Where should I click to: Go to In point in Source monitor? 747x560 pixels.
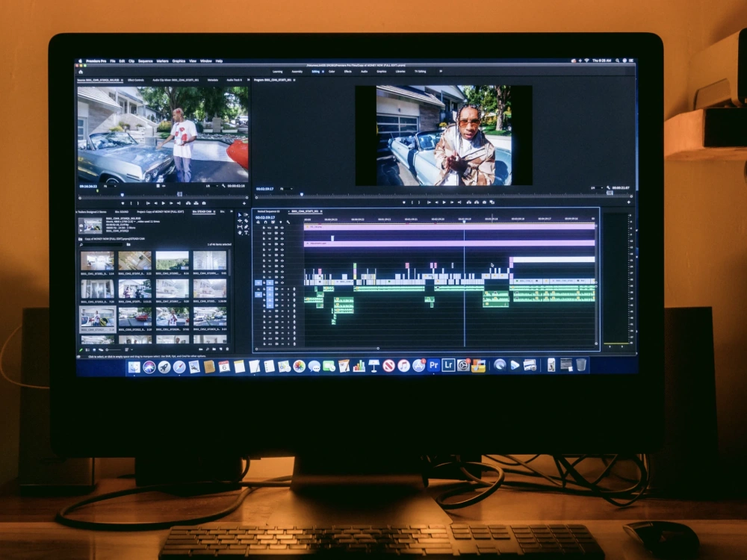(148, 203)
